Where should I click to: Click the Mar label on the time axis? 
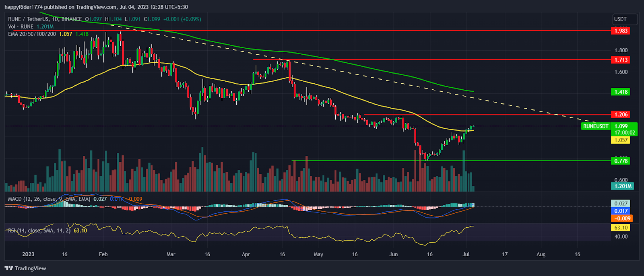(171, 254)
